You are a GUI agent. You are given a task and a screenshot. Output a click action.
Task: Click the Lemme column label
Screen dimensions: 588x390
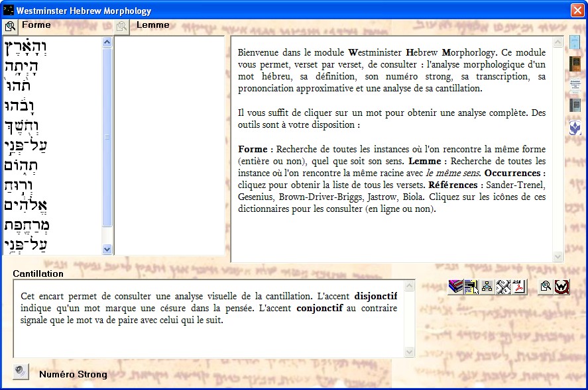click(x=153, y=25)
